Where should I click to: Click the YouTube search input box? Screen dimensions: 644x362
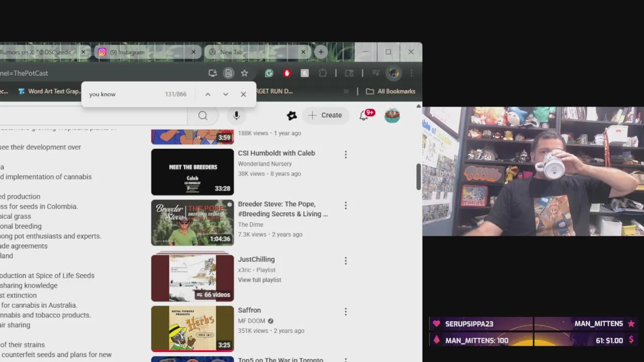tap(93, 116)
